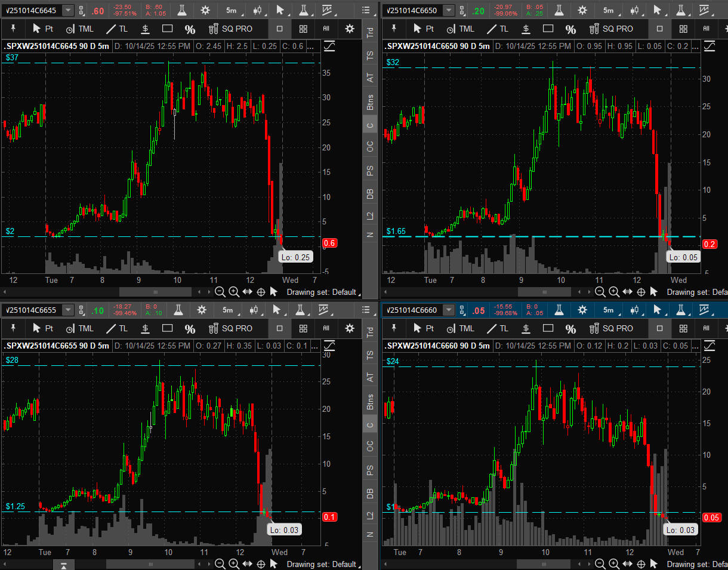The width and height of the screenshot is (728, 570).
Task: Select the TL trendline tool in the top-left chart
Action: pyautogui.click(x=117, y=29)
